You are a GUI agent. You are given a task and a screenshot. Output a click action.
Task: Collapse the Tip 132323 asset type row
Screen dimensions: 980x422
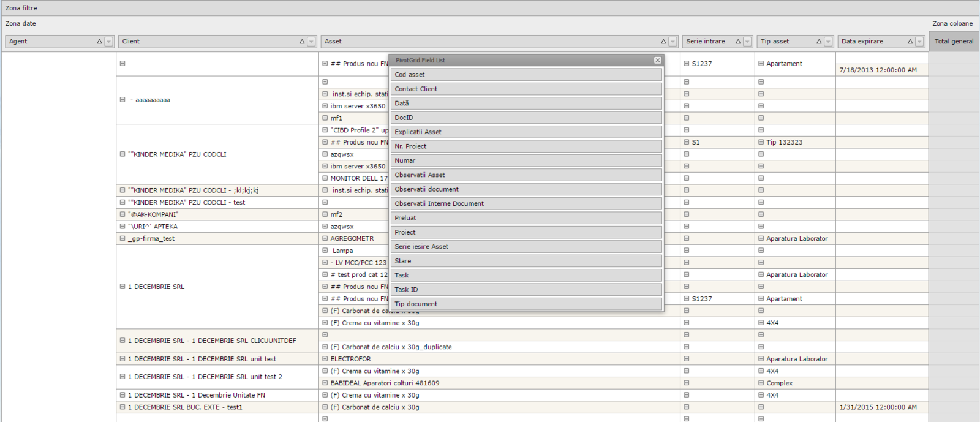pyautogui.click(x=761, y=142)
